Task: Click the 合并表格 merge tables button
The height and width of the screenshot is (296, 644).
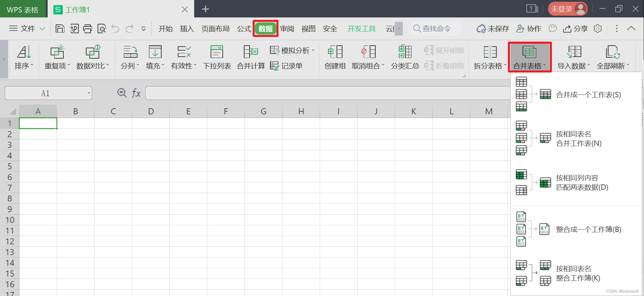Action: (x=530, y=58)
